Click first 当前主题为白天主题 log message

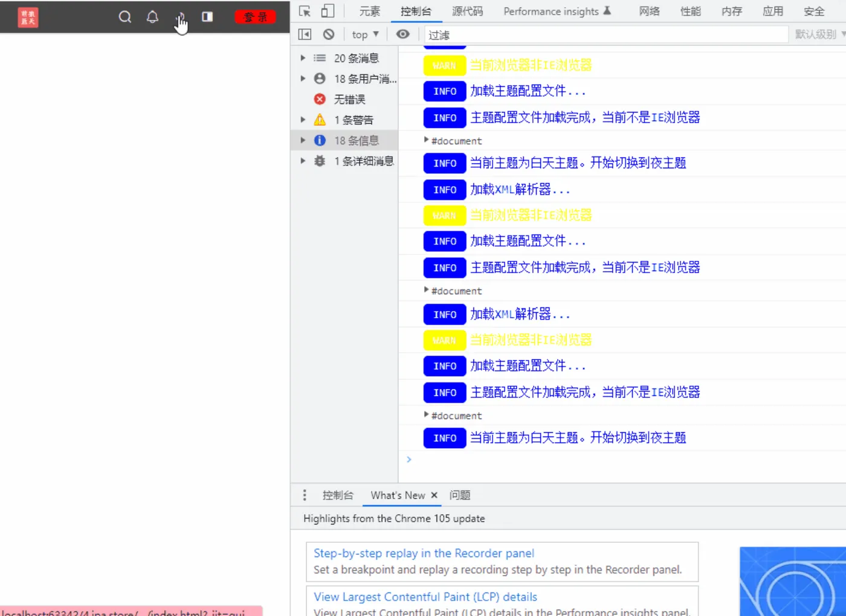[578, 162]
